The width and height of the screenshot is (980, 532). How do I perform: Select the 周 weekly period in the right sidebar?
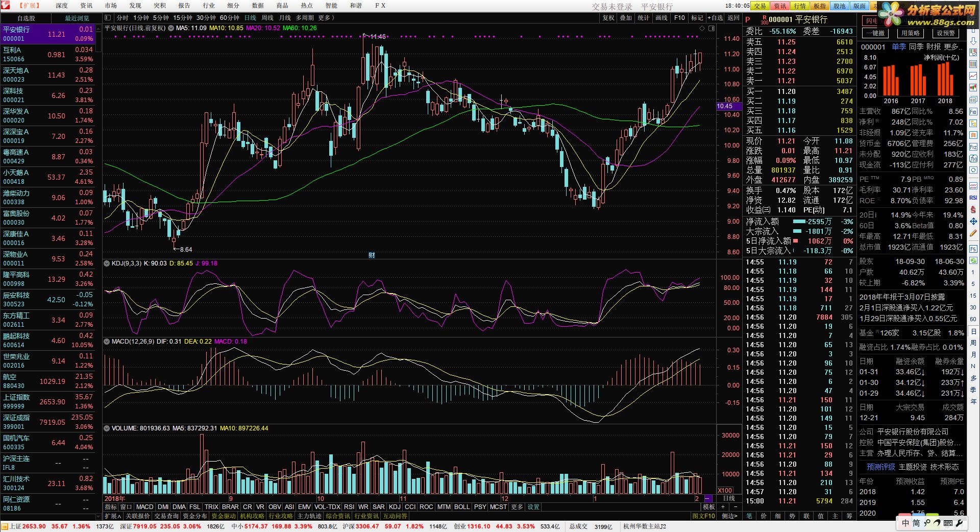(973, 343)
